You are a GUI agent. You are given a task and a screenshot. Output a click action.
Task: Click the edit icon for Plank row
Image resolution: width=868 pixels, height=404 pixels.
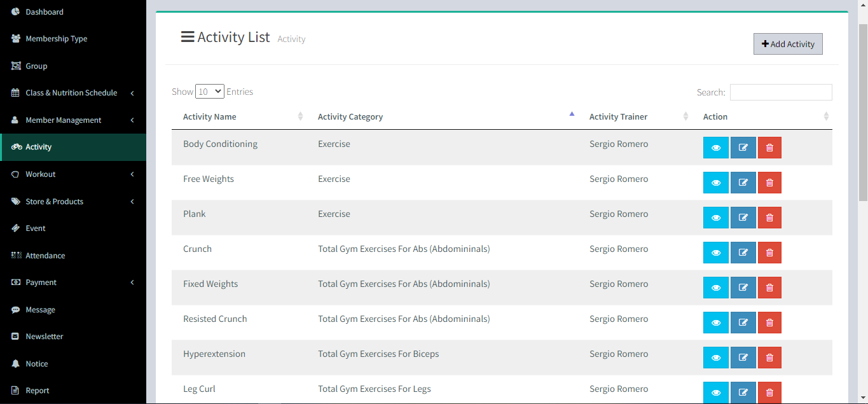(x=743, y=218)
